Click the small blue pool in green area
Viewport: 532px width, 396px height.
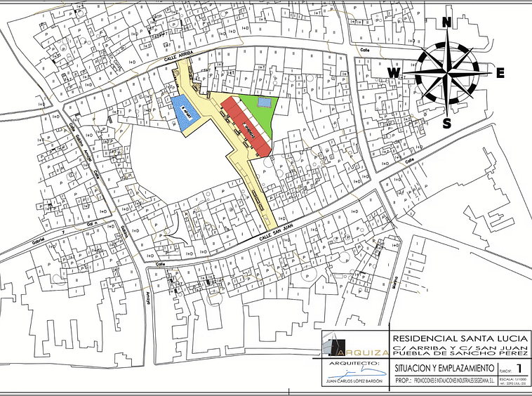coord(264,103)
